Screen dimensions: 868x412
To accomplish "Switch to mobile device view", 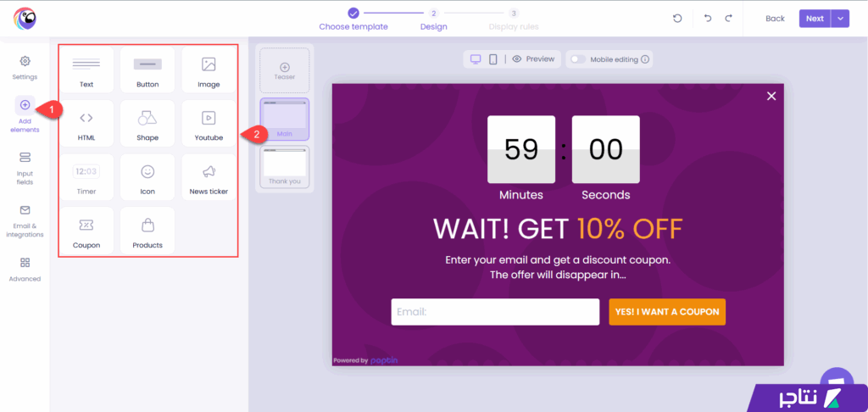I will click(492, 59).
